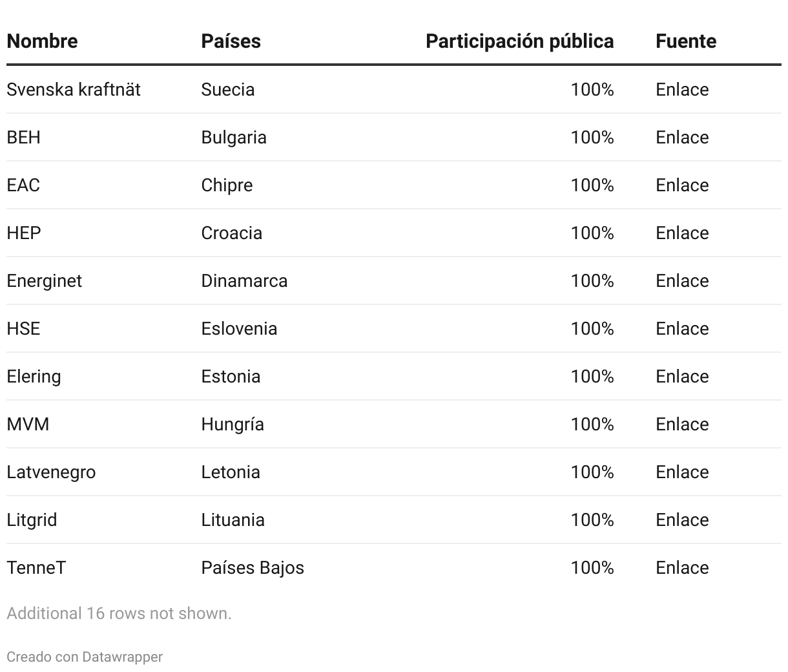788x672 pixels.
Task: Open Energinet's Enlace source link
Action: [x=681, y=280]
